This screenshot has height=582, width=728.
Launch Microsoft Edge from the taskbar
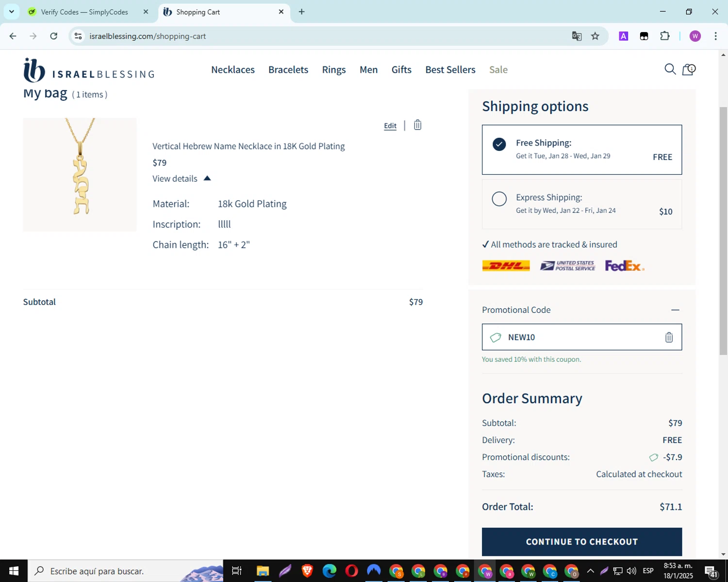pyautogui.click(x=329, y=571)
